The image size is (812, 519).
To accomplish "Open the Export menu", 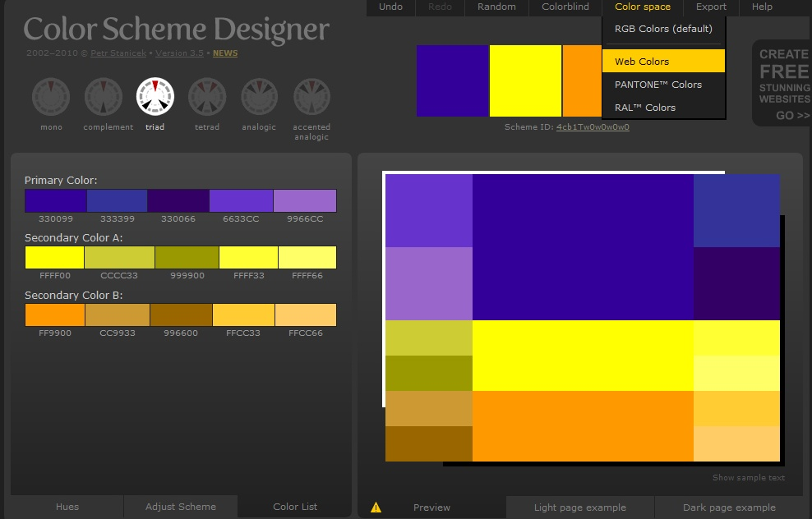I will point(711,7).
